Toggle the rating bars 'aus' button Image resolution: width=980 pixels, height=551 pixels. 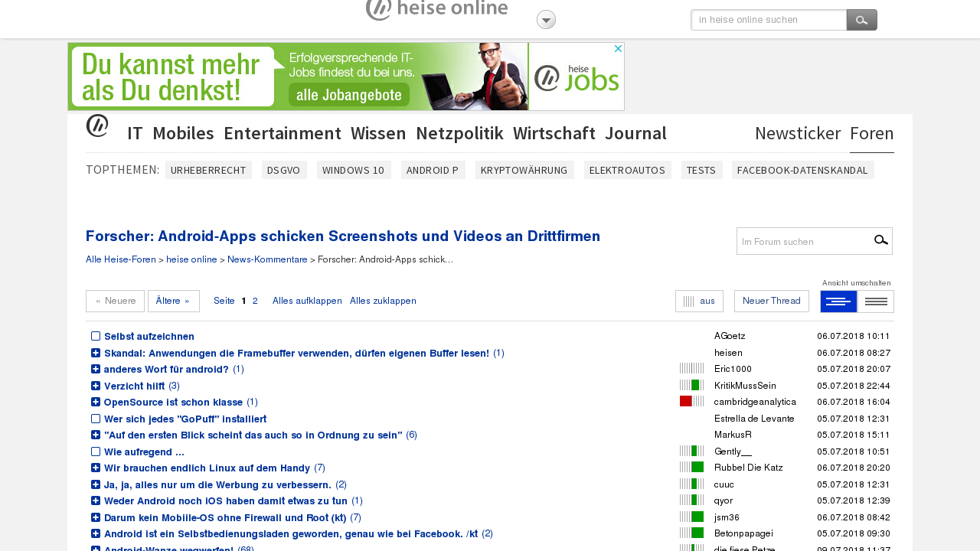click(x=699, y=301)
